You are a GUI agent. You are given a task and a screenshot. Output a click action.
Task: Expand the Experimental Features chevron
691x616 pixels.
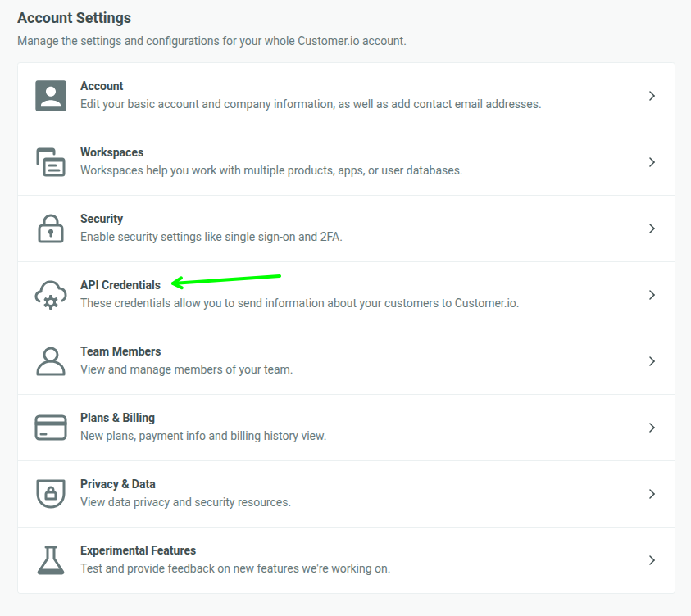coord(652,560)
